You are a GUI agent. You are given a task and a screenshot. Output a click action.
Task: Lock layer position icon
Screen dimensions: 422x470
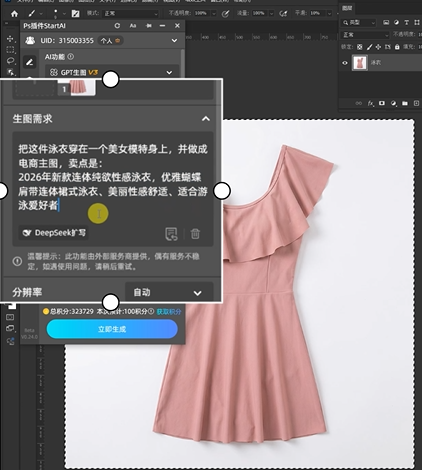click(x=378, y=47)
